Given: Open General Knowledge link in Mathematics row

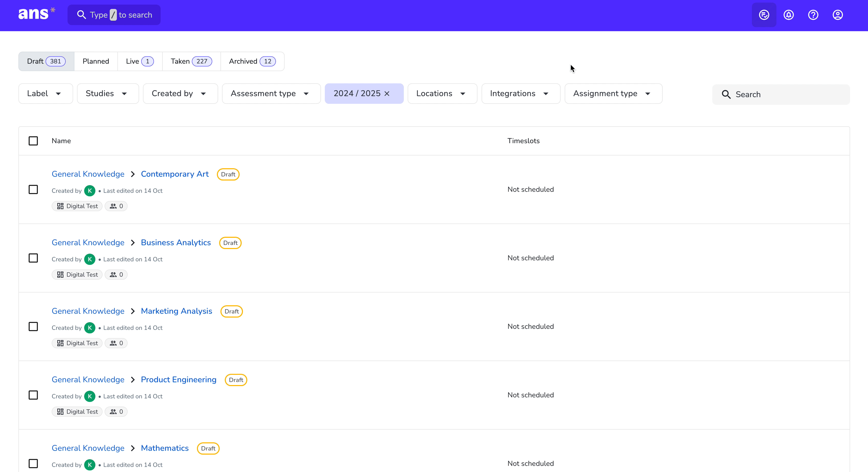Looking at the screenshot, I should (88, 448).
